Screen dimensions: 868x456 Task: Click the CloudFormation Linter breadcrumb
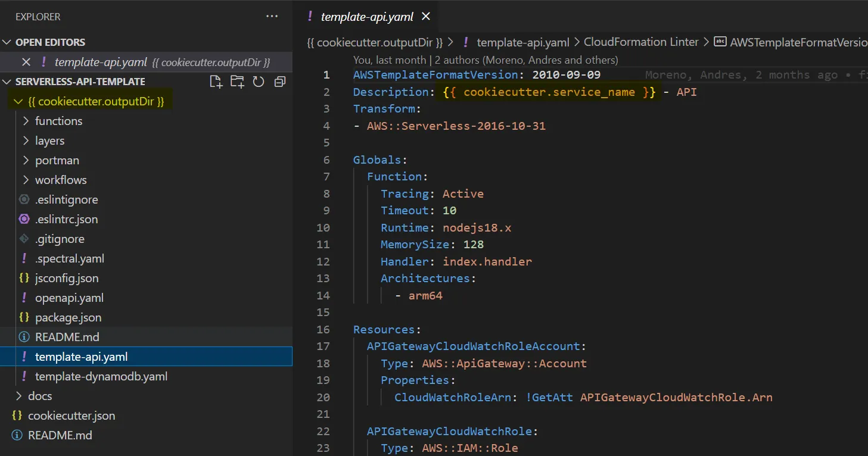641,42
